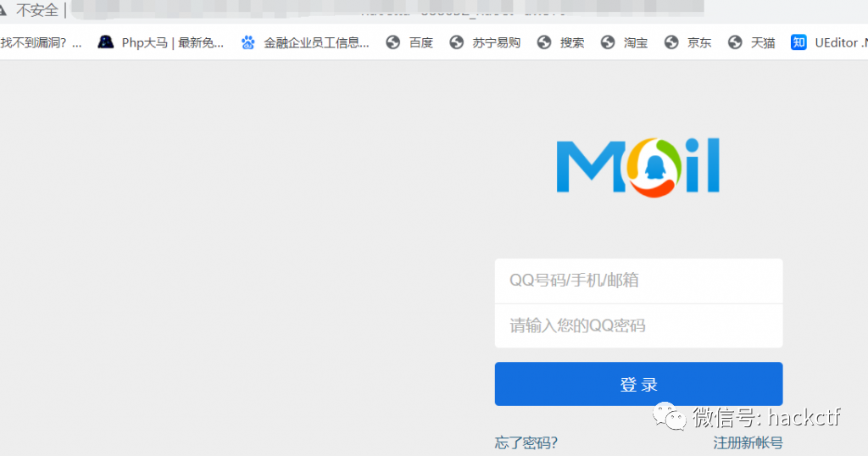
Task: Click the Mail logo with QQ penguin
Action: coord(638,167)
